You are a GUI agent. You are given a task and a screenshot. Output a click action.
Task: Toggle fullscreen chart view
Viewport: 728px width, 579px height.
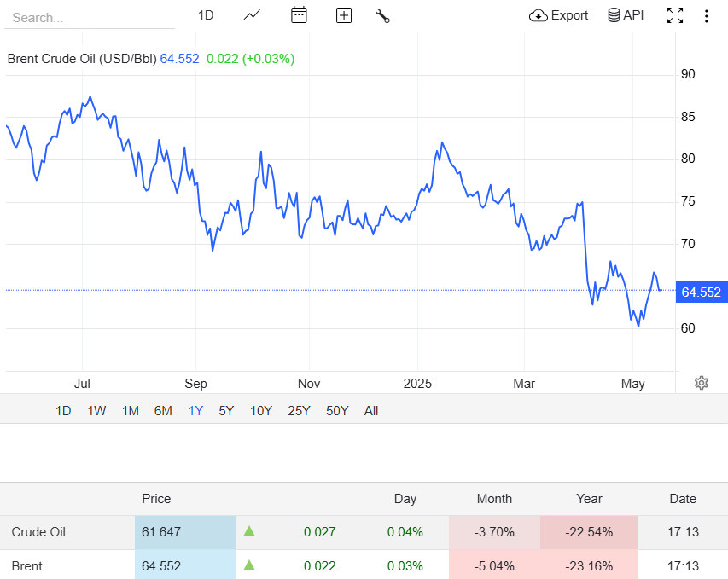pos(675,15)
